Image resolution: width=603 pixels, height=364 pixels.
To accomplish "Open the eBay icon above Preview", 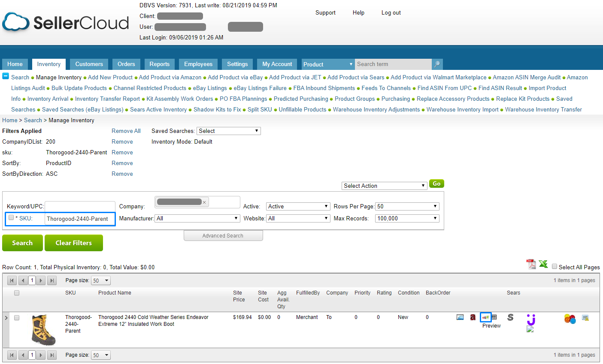I will pyautogui.click(x=485, y=317).
